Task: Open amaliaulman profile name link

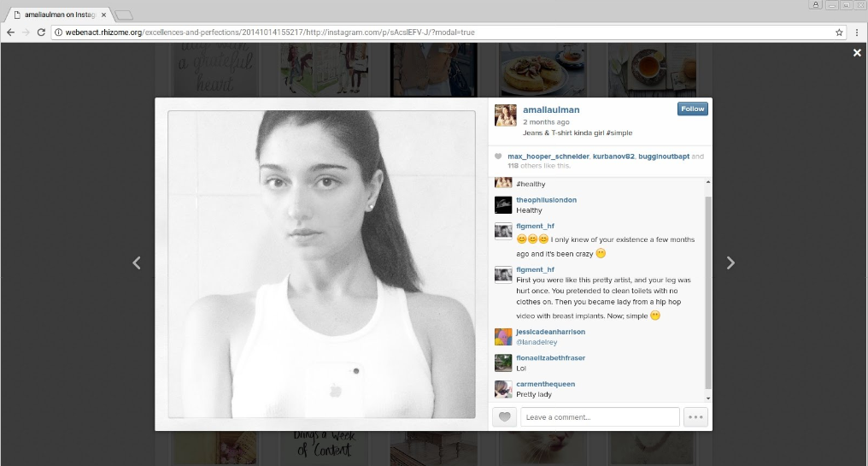Action: [x=551, y=109]
